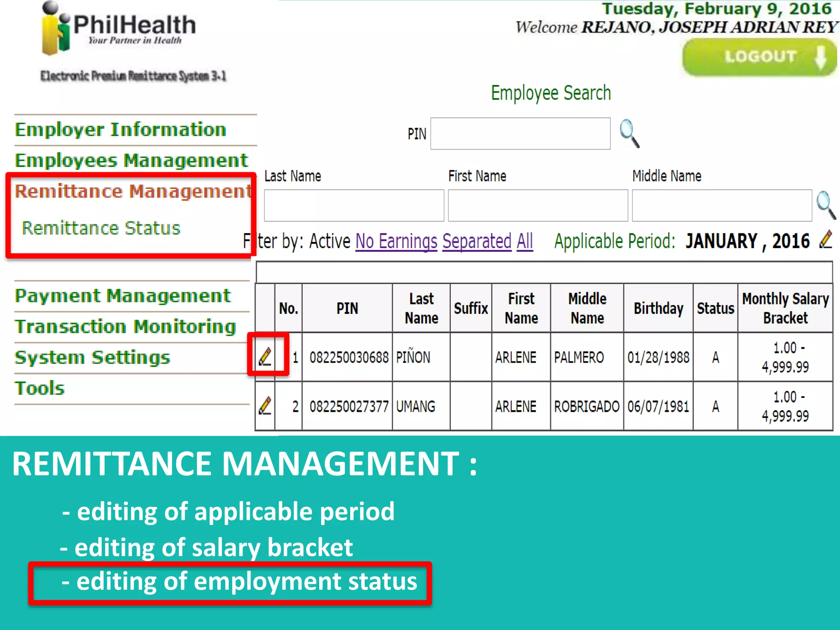Open Employees Management menu

(x=131, y=160)
